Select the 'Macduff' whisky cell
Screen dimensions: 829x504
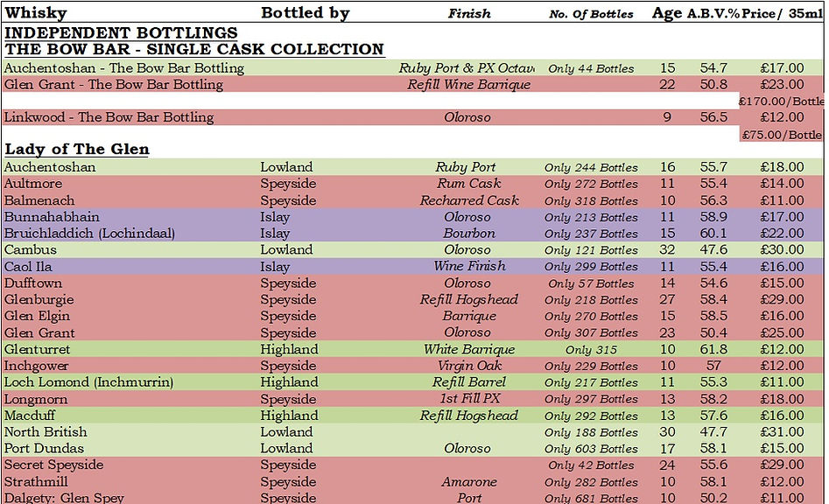point(30,416)
